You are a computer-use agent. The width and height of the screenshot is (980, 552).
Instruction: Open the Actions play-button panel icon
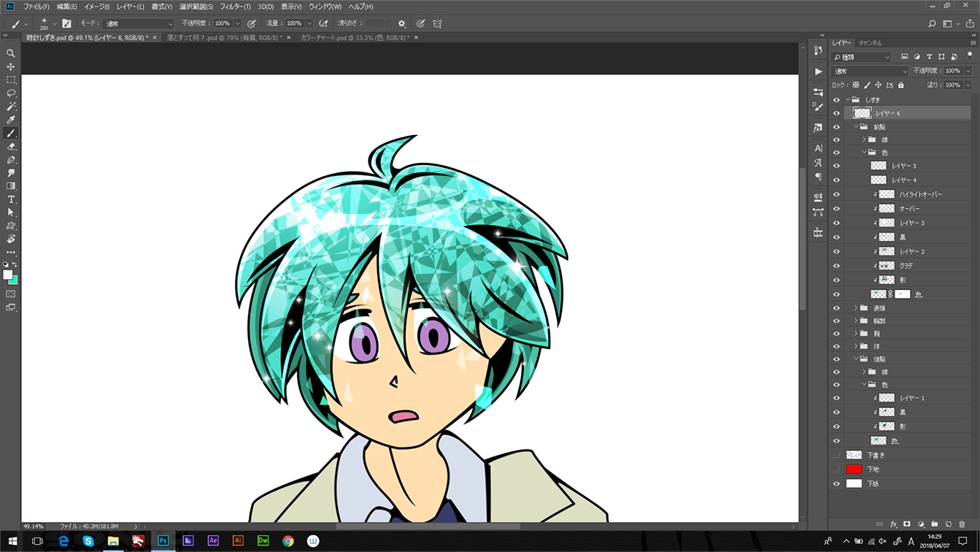818,72
